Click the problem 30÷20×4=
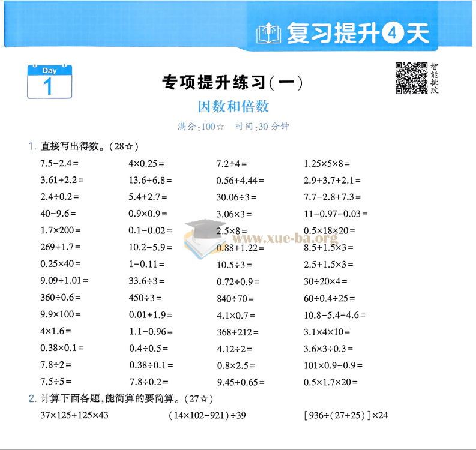The height and width of the screenshot is (450, 476). [325, 281]
